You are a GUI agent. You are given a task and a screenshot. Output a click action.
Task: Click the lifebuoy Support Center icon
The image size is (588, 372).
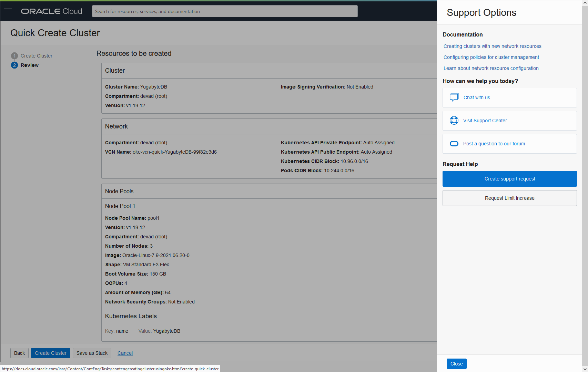[454, 121]
